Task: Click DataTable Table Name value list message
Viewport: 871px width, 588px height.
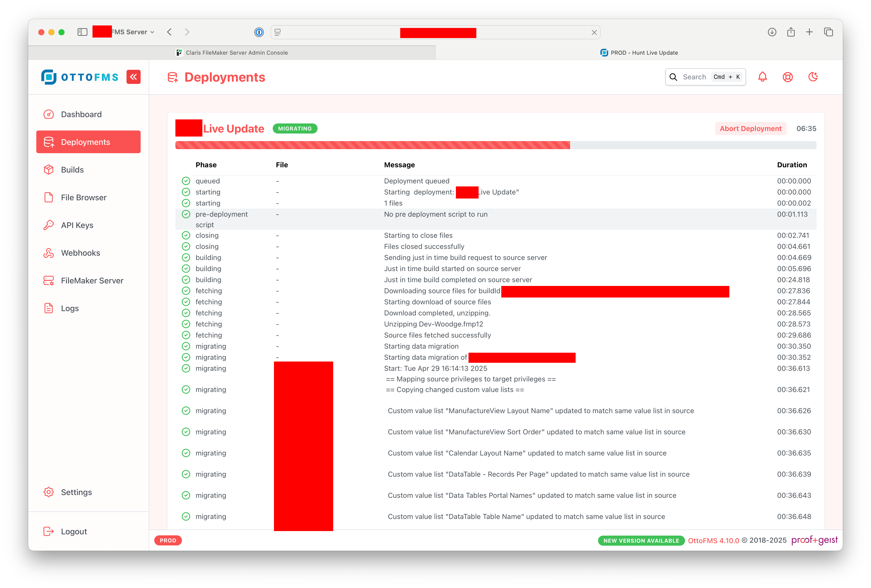Action: 526,516
